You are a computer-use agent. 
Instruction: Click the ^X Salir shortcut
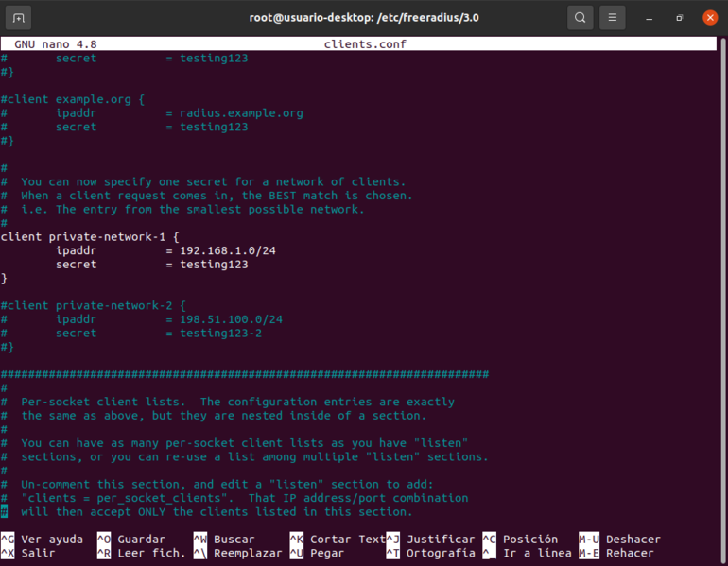point(27,553)
